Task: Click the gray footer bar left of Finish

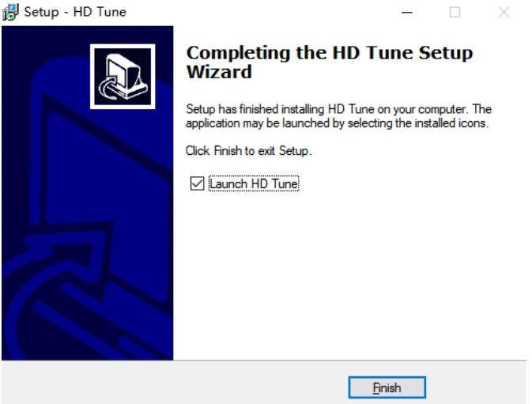Action: pos(175,383)
